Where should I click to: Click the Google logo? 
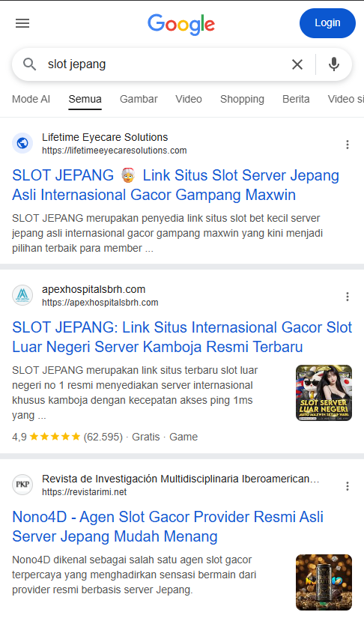click(181, 24)
